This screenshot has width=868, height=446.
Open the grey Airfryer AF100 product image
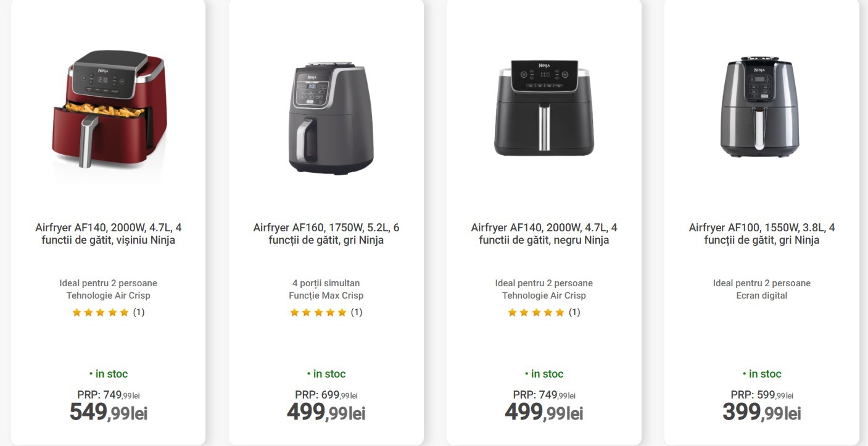[x=761, y=109]
